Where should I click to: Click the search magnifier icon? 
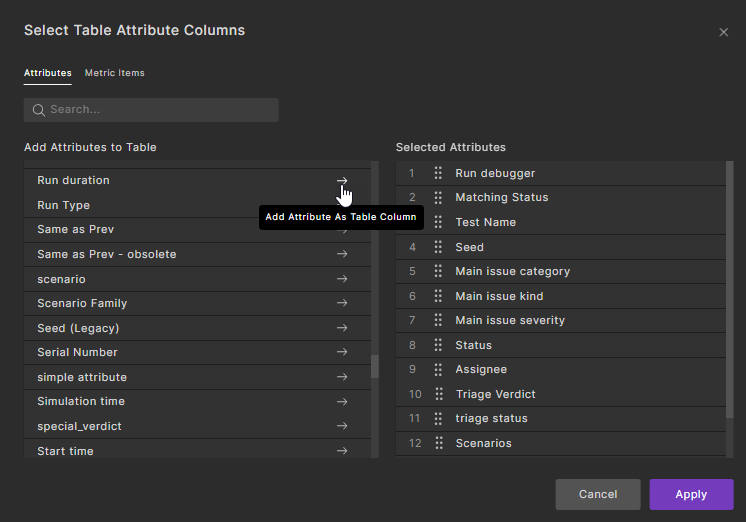point(39,110)
